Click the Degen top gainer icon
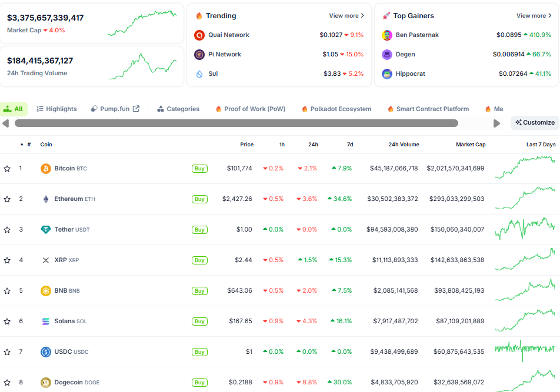 386,55
